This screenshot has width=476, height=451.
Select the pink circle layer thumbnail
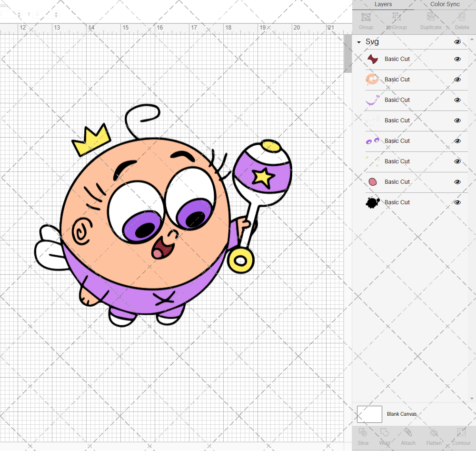(373, 182)
